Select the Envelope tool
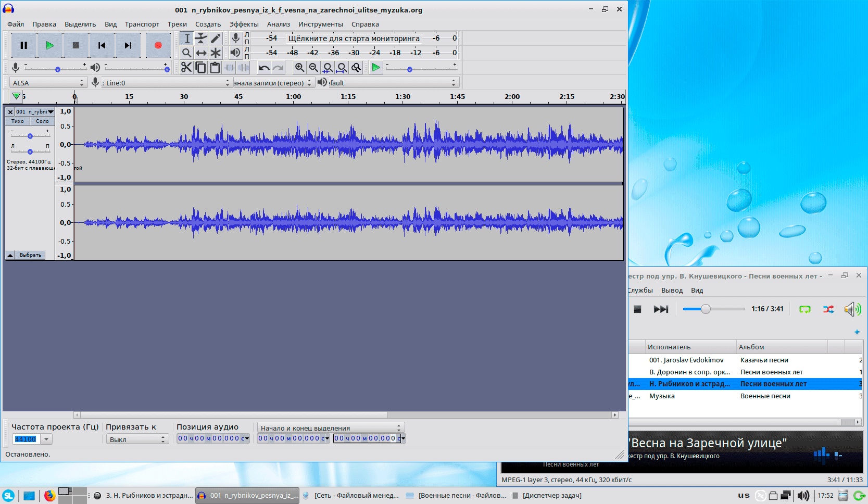Viewport: 868px width, 504px height. [x=201, y=38]
